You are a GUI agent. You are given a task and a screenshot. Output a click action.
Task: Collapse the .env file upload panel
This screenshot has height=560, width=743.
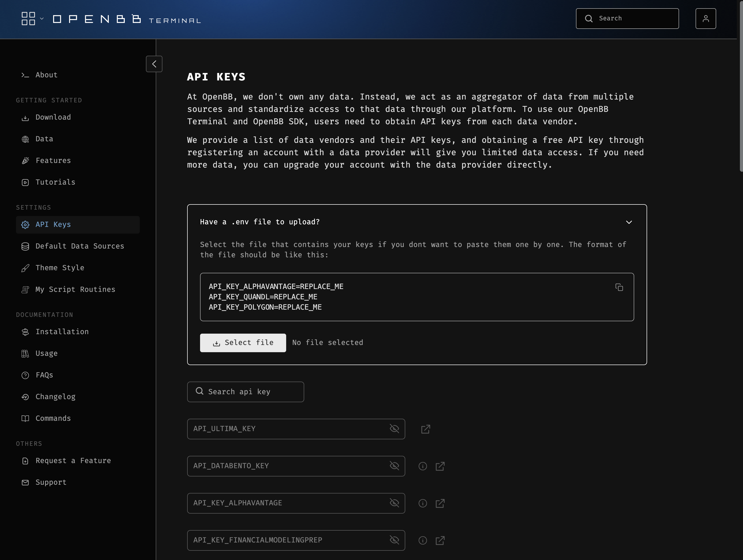[629, 222]
